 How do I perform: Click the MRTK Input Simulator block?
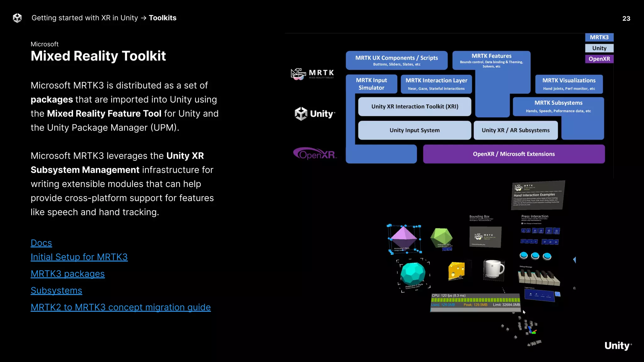(371, 84)
